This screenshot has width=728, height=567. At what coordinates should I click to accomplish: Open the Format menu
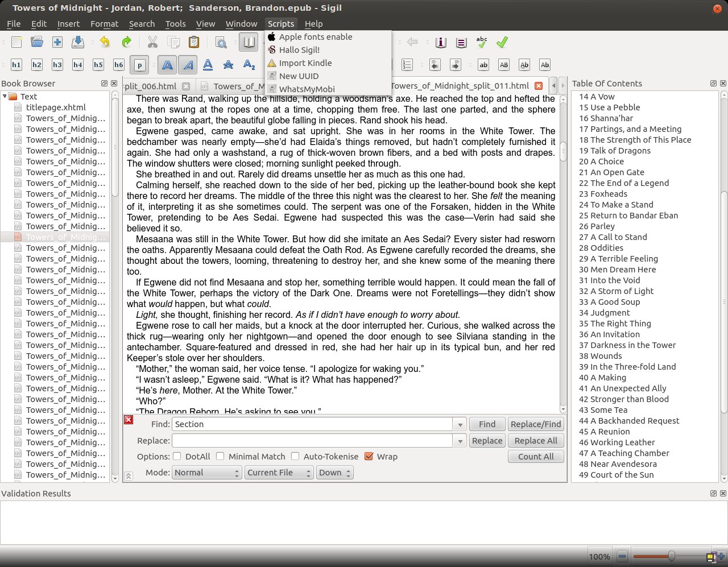click(105, 24)
